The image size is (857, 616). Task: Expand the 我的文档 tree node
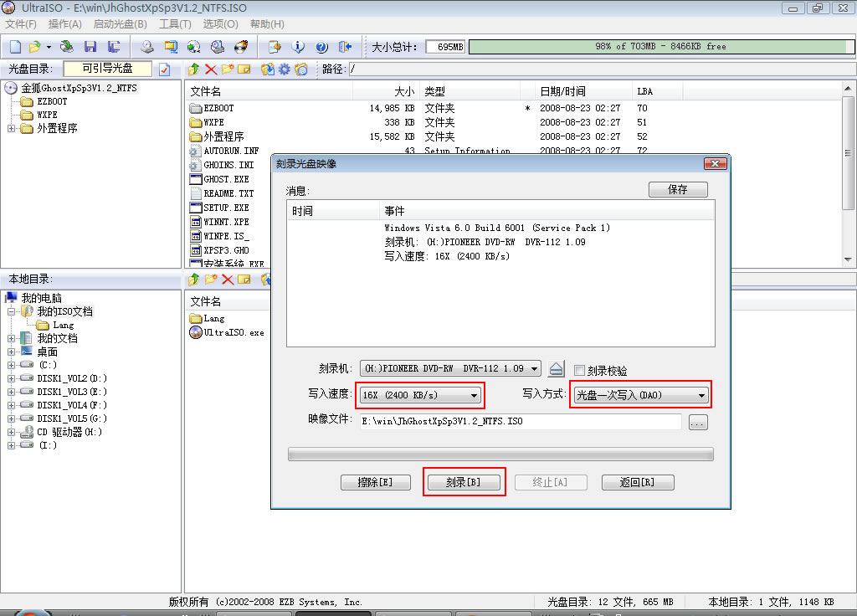pos(11,338)
